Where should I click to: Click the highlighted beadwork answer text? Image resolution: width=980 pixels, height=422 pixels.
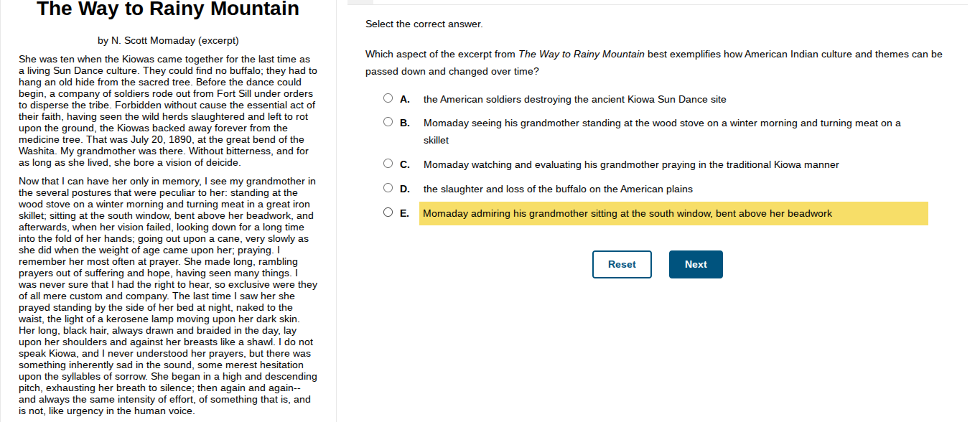point(627,213)
